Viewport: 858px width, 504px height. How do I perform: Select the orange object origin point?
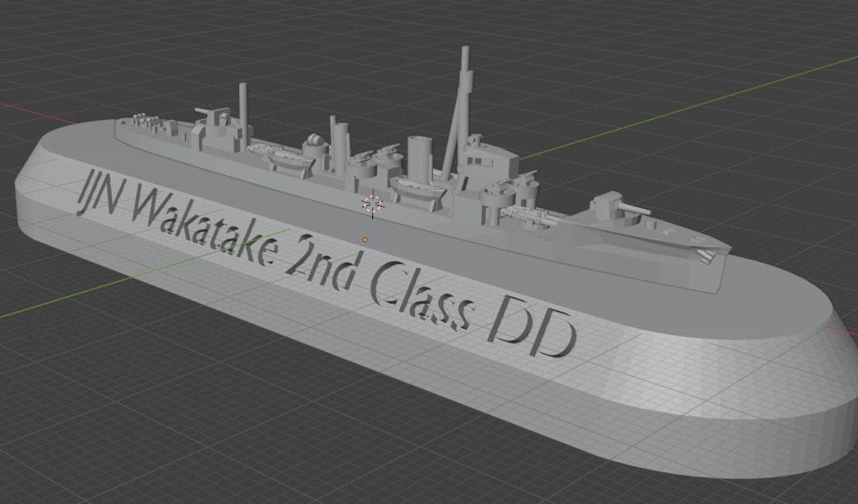point(365,238)
